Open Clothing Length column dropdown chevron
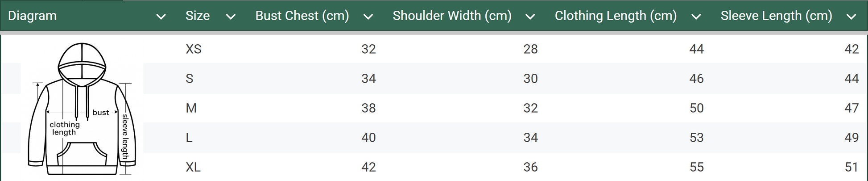The height and width of the screenshot is (181, 868). (x=696, y=17)
